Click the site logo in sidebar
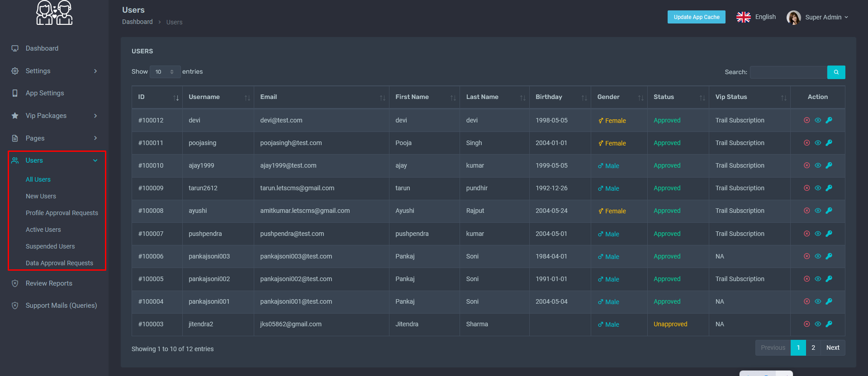Image resolution: width=868 pixels, height=376 pixels. [x=54, y=13]
